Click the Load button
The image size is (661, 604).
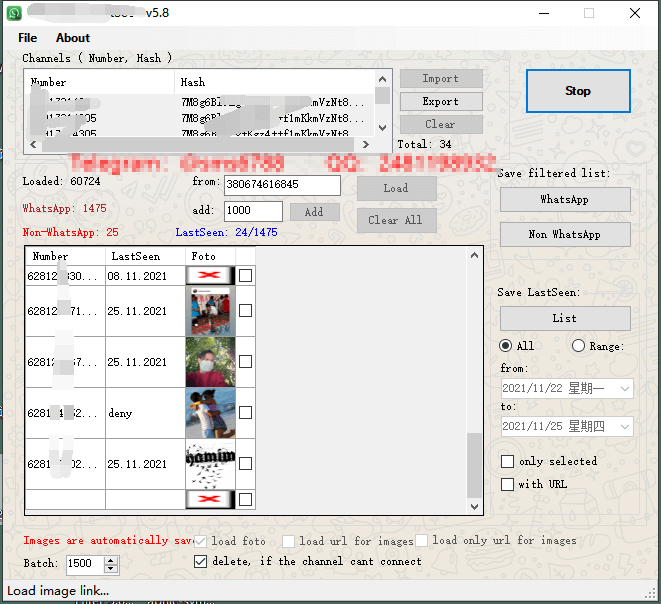396,188
